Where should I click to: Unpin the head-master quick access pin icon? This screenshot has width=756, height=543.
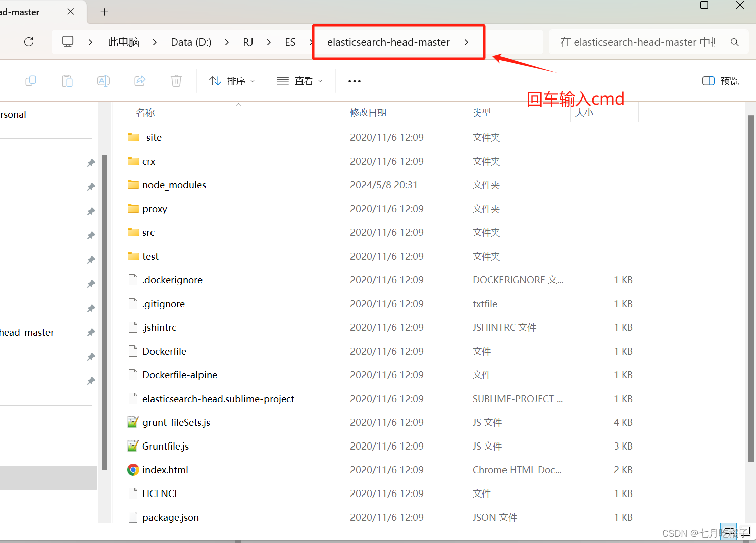coord(91,332)
